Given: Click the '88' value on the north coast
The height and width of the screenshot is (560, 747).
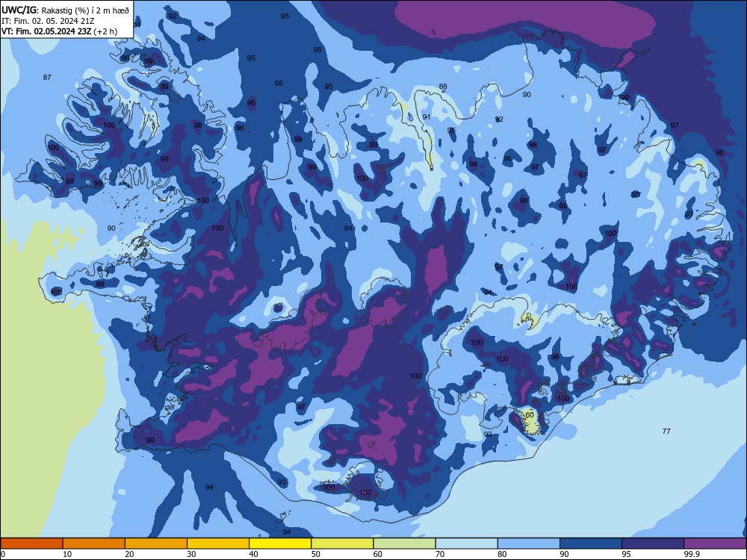Looking at the screenshot, I should click(x=443, y=87).
